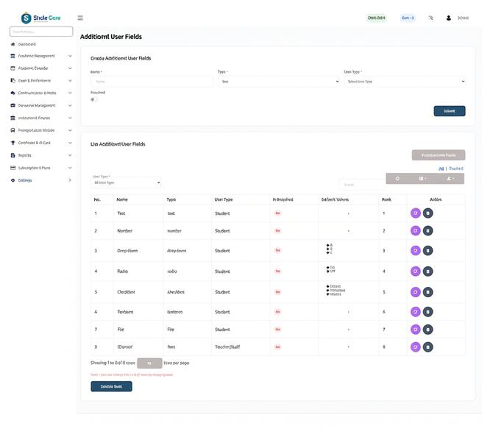The width and height of the screenshot is (482, 448).
Task: Delete the rank 6 Textarea row
Action: click(x=428, y=312)
